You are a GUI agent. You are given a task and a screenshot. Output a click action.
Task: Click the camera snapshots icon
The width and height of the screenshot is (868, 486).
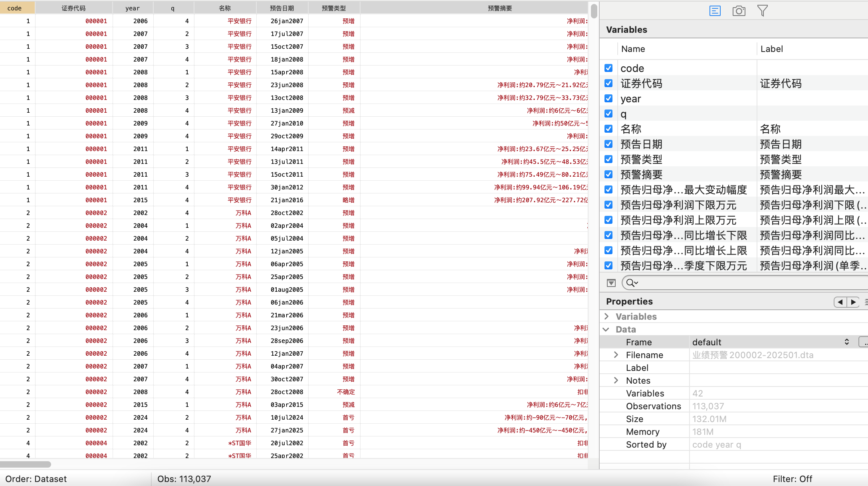(739, 11)
